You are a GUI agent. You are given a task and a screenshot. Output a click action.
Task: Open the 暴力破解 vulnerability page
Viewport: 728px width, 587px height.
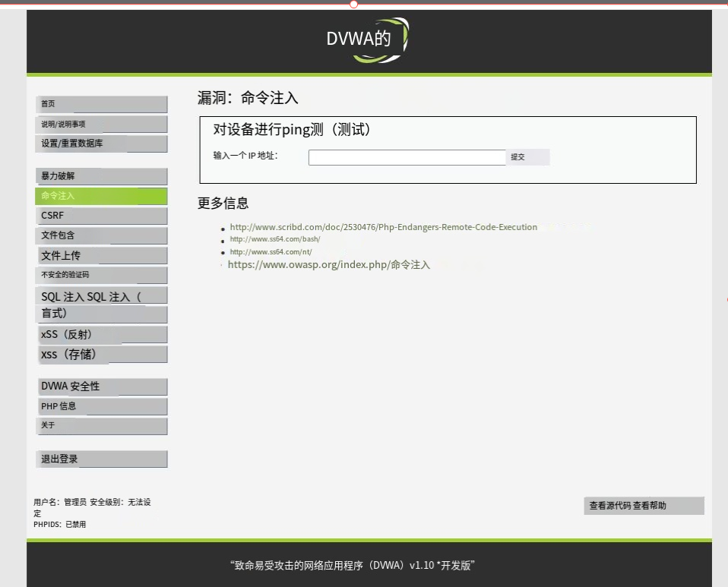click(x=101, y=176)
